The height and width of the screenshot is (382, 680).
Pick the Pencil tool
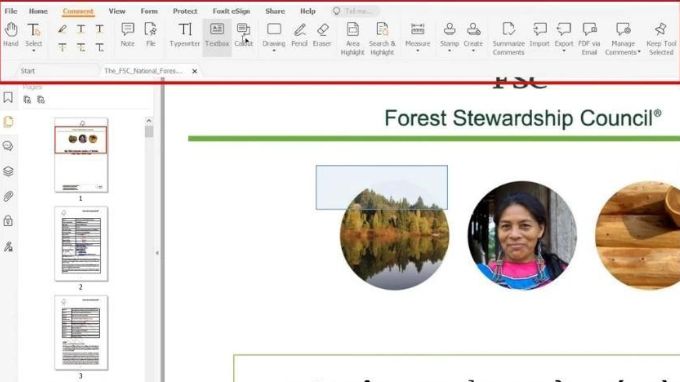click(x=299, y=34)
